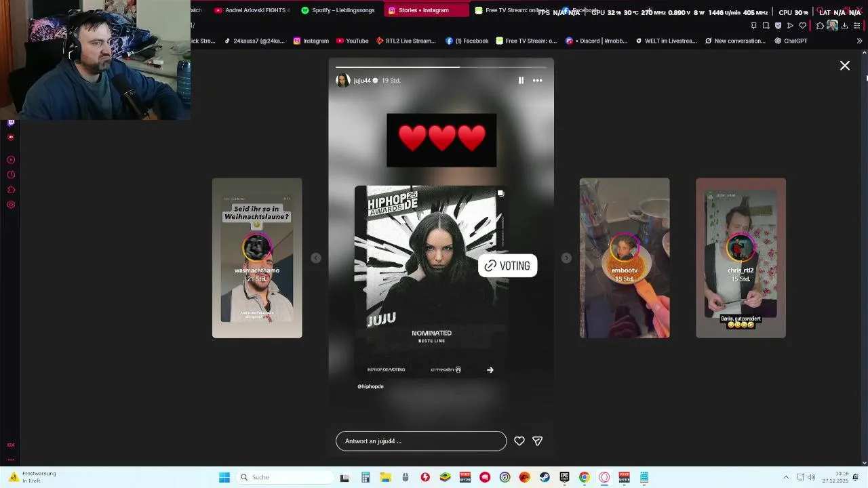Open the browser easy setup menu icon
This screenshot has width=868, height=488.
[856, 26]
